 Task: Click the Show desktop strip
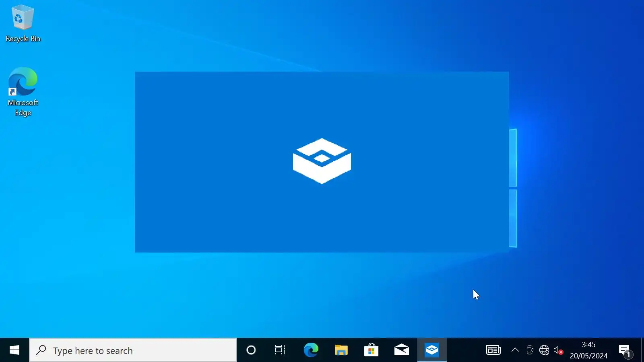click(x=642, y=350)
